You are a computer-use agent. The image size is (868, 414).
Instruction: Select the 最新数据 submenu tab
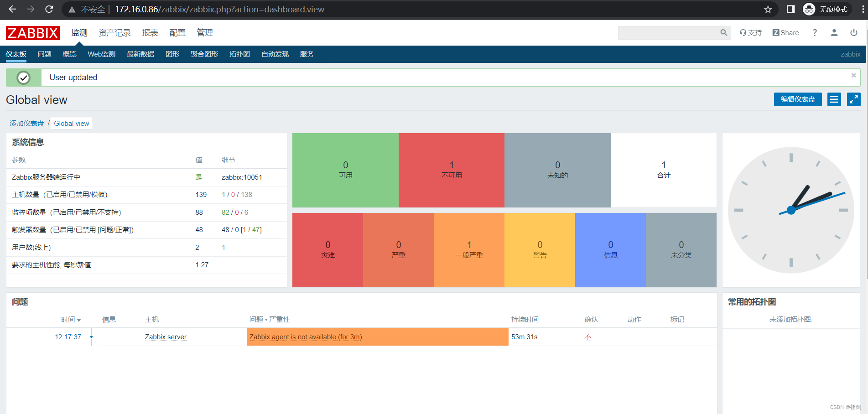pos(140,54)
